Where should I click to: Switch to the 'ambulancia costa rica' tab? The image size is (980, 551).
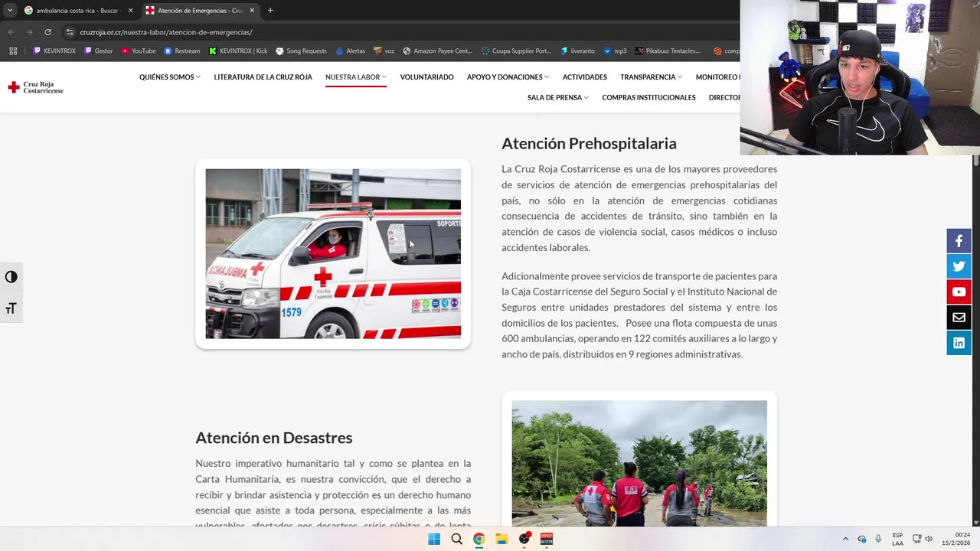tap(79, 10)
